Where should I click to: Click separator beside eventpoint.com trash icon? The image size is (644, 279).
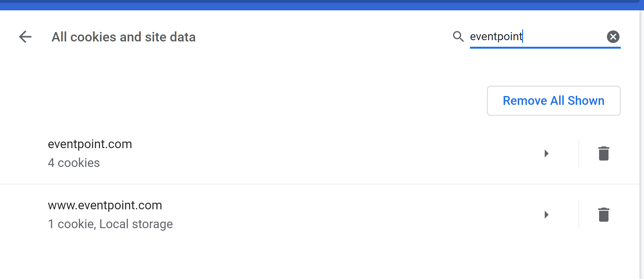tap(579, 153)
